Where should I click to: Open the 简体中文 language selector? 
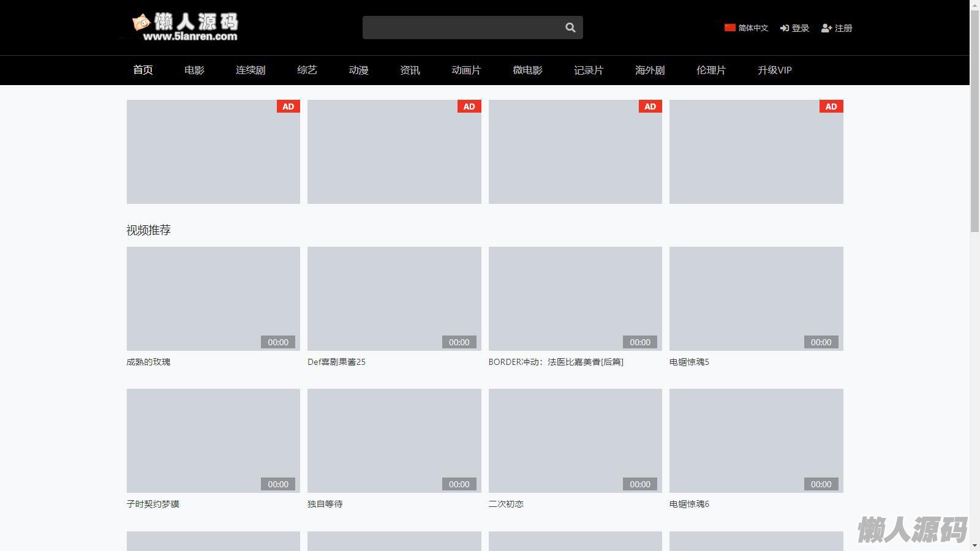coord(753,28)
